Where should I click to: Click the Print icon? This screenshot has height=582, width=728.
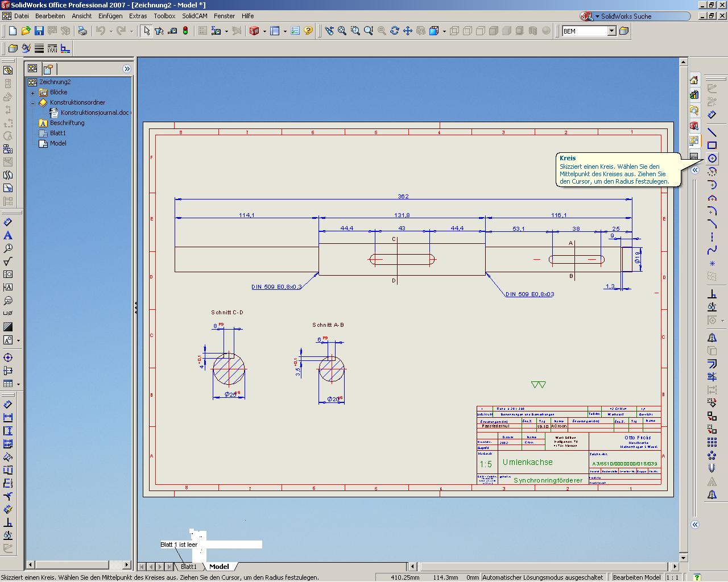[x=82, y=31]
